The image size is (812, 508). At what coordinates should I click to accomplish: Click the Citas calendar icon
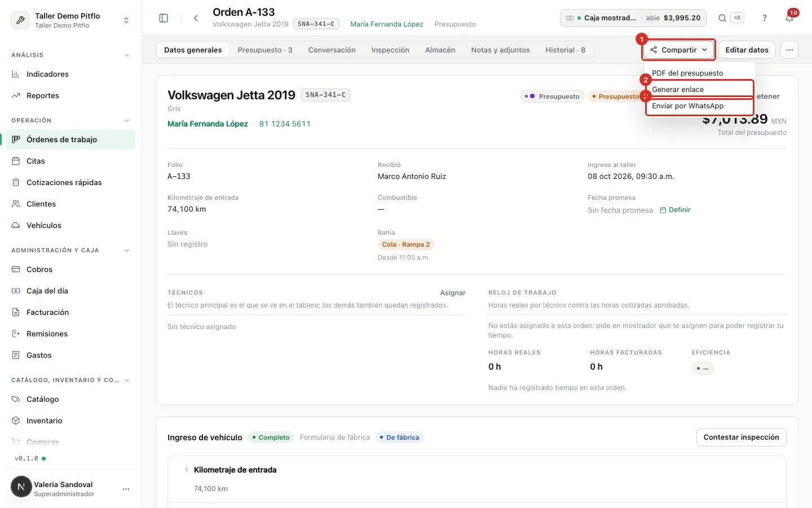[16, 161]
